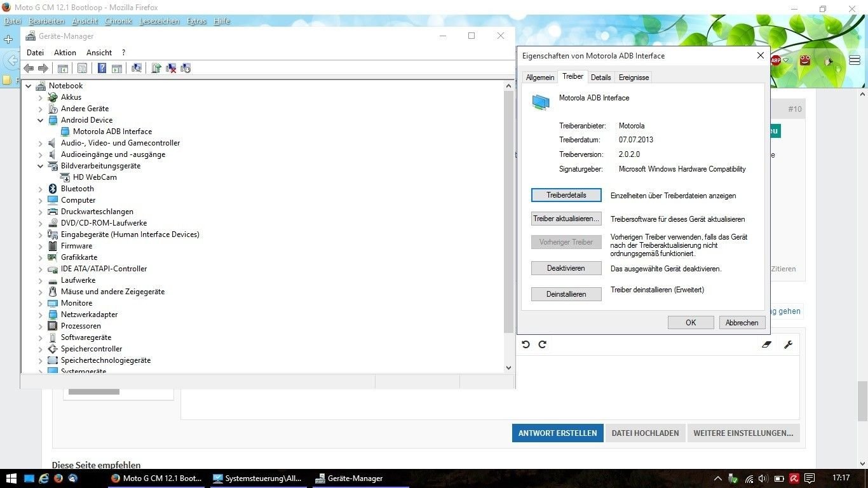
Task: Open the Firefox hamburger menu
Action: (855, 61)
